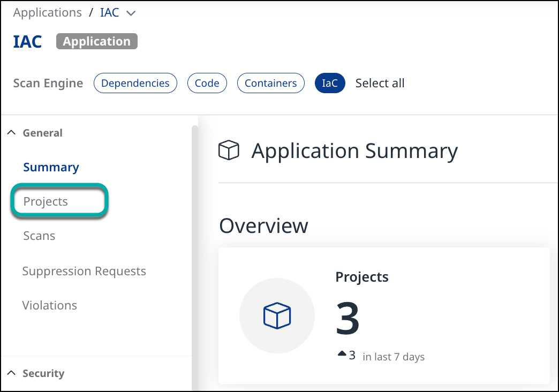Toggle the Code scan engine filter
This screenshot has width=559, height=392.
[x=207, y=83]
